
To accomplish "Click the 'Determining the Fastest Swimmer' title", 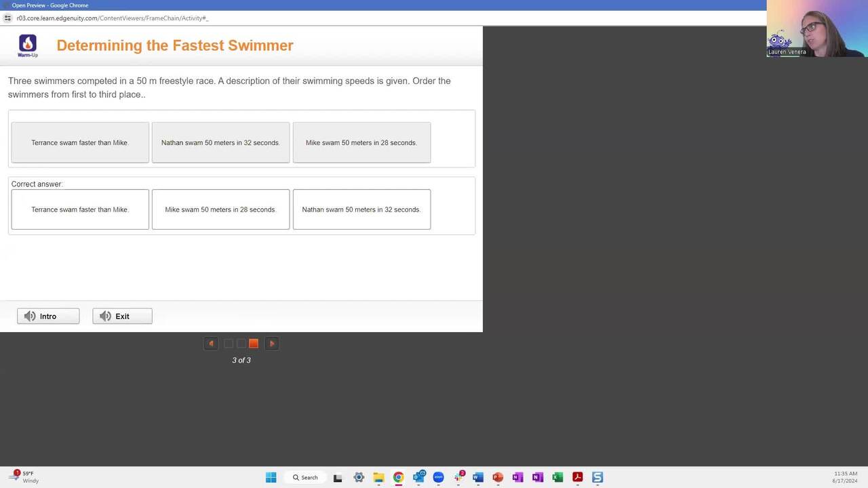I will coord(175,45).
